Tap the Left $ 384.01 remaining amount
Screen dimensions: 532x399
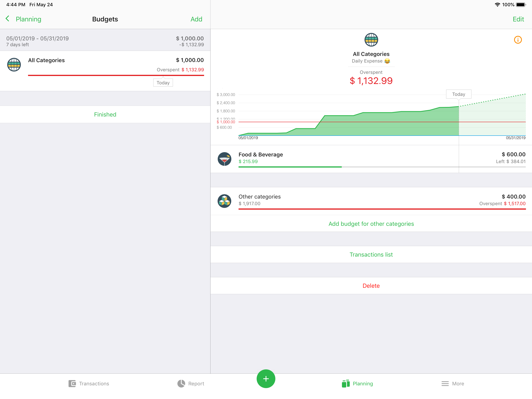(x=511, y=162)
